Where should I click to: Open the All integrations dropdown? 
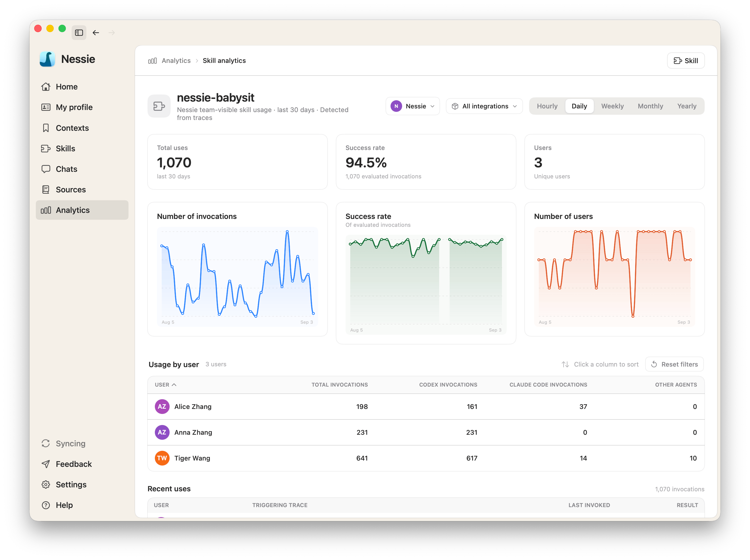coord(484,106)
